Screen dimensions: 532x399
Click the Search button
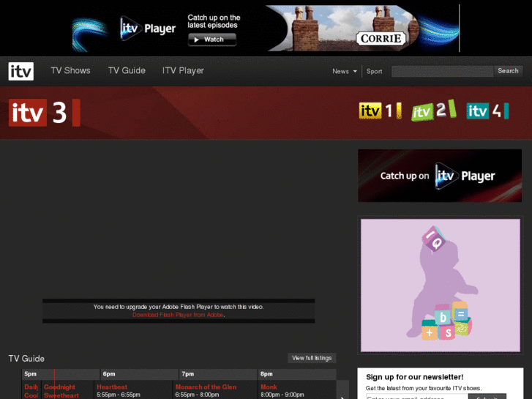[508, 71]
